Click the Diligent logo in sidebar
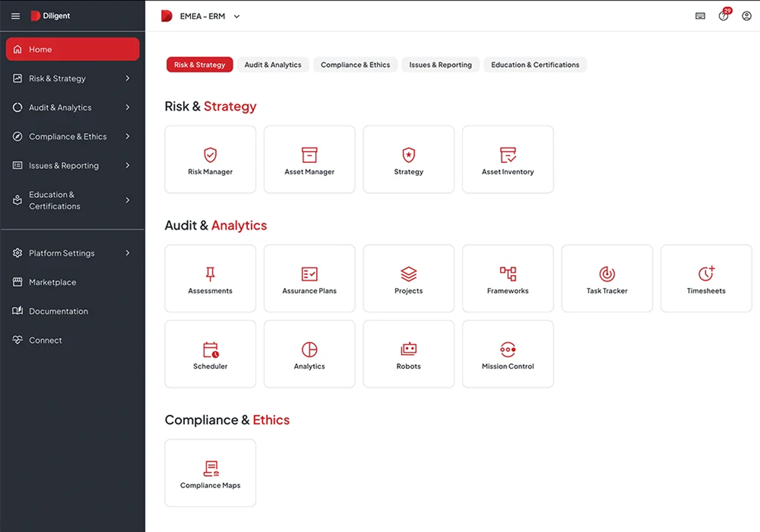Viewport: 760px width, 532px height. [50, 16]
